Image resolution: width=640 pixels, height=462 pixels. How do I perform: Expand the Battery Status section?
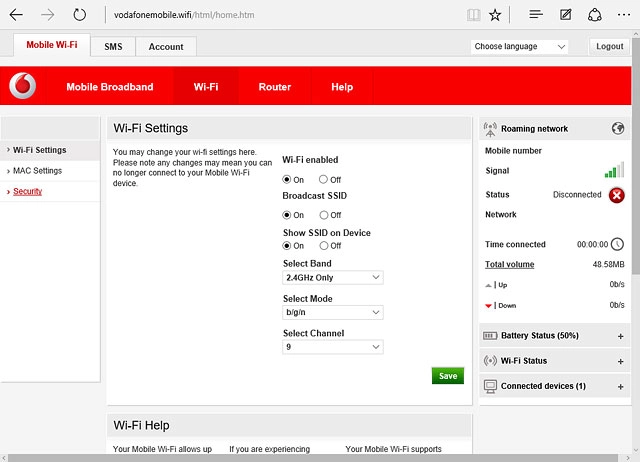click(x=620, y=336)
